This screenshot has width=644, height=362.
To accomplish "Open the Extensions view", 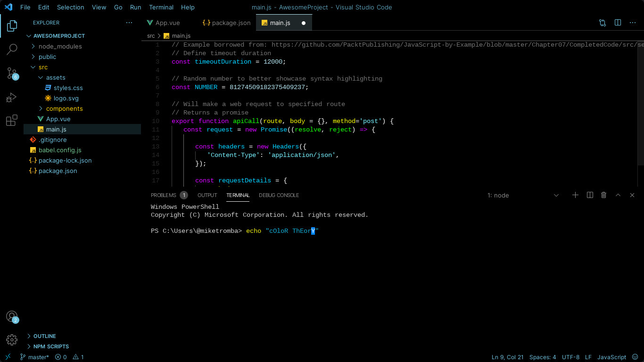I will (12, 121).
